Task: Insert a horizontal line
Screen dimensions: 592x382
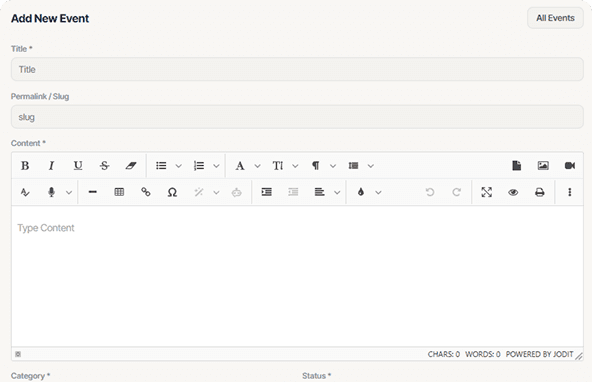Action: (92, 193)
